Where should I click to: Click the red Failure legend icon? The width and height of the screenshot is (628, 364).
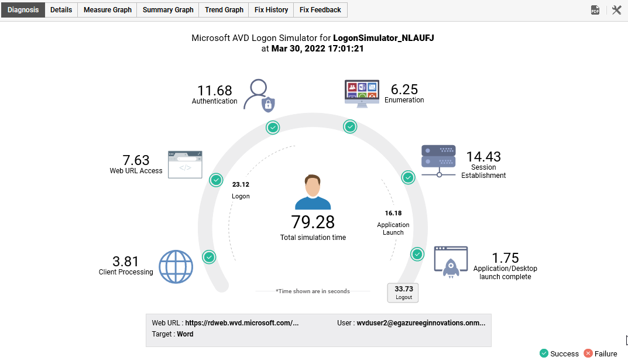pyautogui.click(x=588, y=353)
